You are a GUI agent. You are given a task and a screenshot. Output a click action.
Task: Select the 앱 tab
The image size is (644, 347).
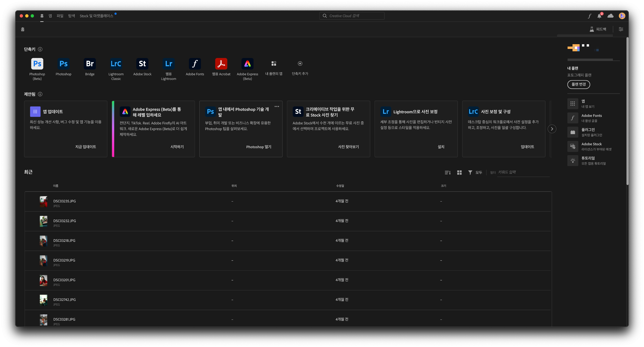[50, 16]
